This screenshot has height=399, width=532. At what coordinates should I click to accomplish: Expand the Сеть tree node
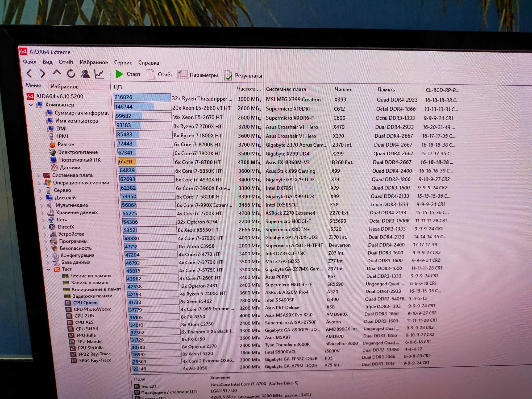(x=43, y=220)
